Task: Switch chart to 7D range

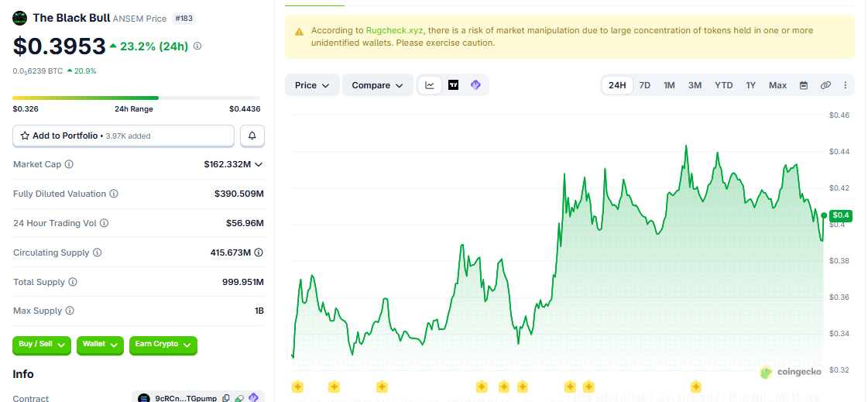Action: [645, 85]
